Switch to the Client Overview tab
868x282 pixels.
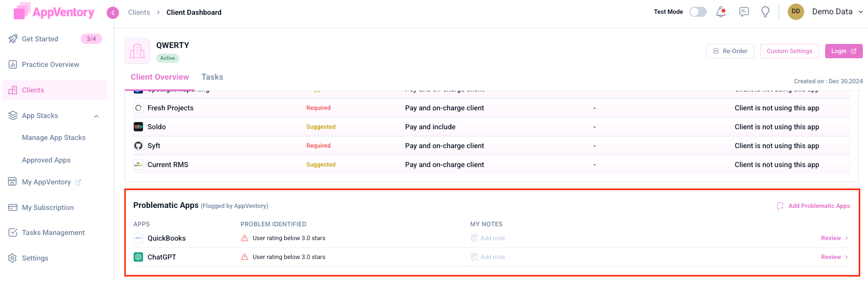160,77
